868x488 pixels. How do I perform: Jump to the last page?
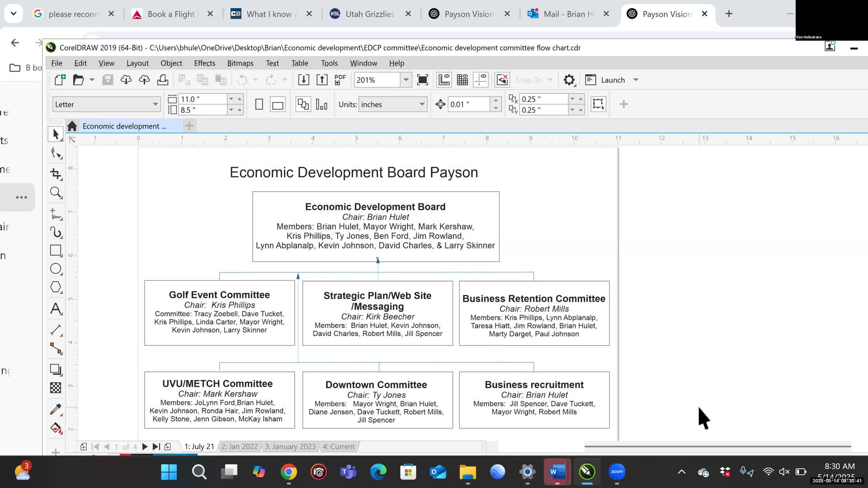[x=156, y=446]
